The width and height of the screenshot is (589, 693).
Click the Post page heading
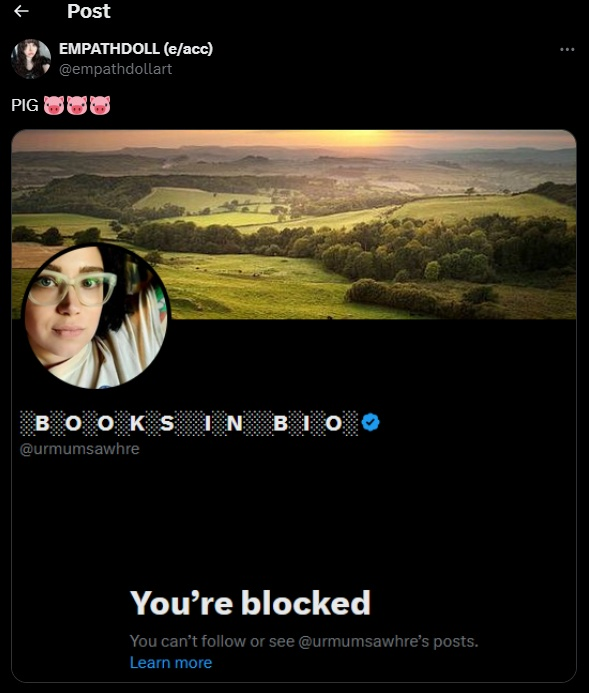88,11
